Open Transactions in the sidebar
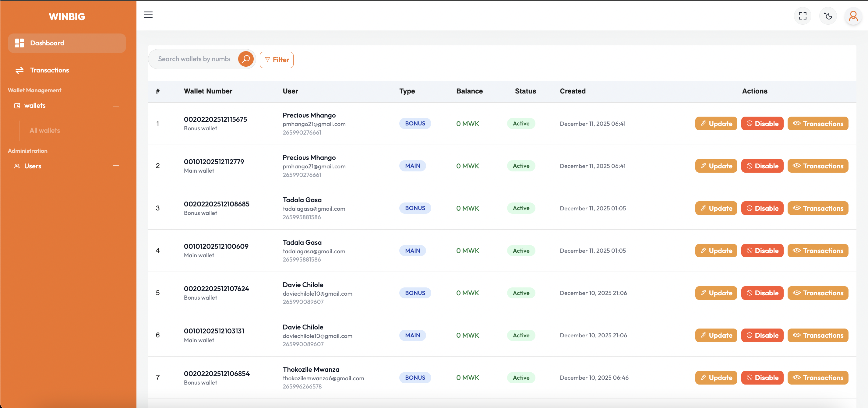Image resolution: width=868 pixels, height=408 pixels. 49,70
